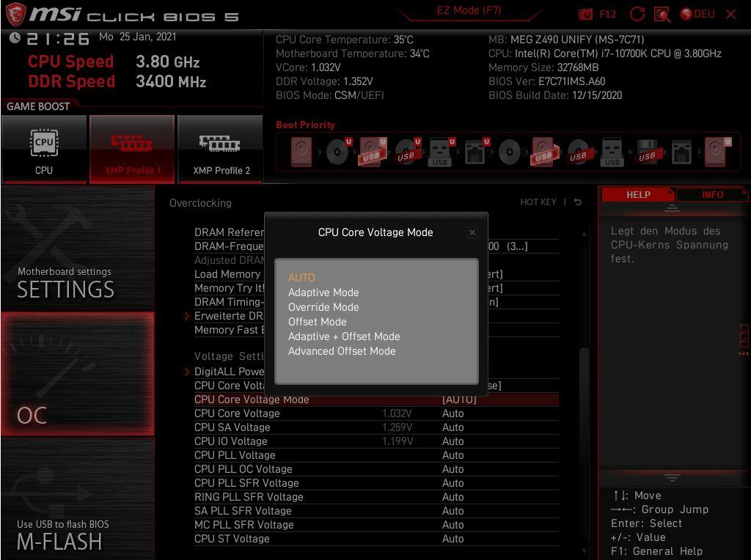Select the "RING PLL SFR Voltage" row label
Screen dimensions: 751x560
point(249,497)
